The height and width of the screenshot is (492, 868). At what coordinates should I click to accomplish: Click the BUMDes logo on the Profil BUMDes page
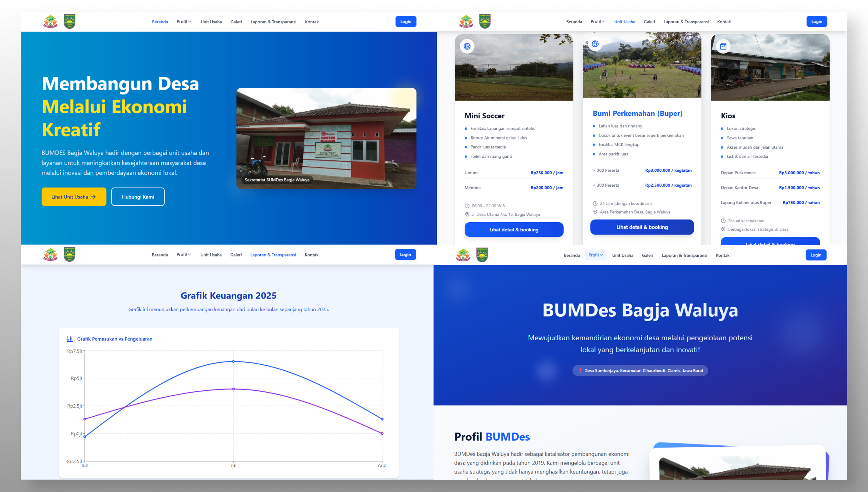pyautogui.click(x=463, y=255)
